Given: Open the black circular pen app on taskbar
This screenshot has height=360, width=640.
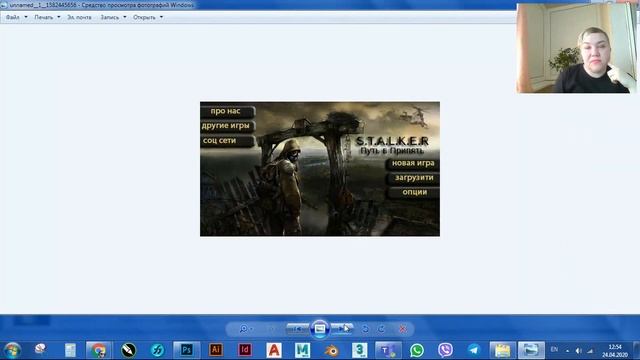Looking at the screenshot, I should [x=128, y=350].
